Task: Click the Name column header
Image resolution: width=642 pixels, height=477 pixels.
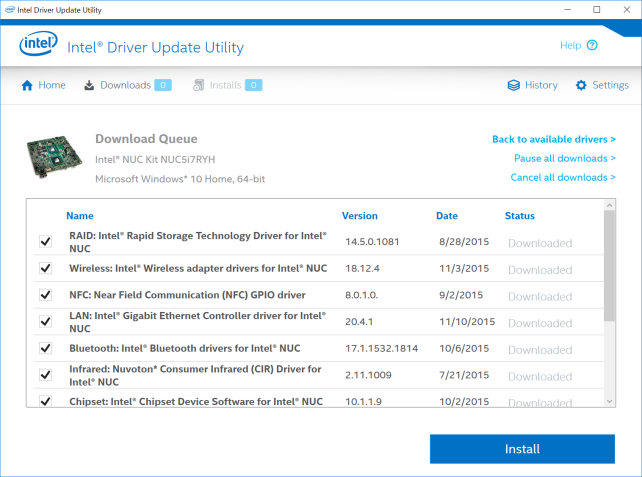Action: 80,216
